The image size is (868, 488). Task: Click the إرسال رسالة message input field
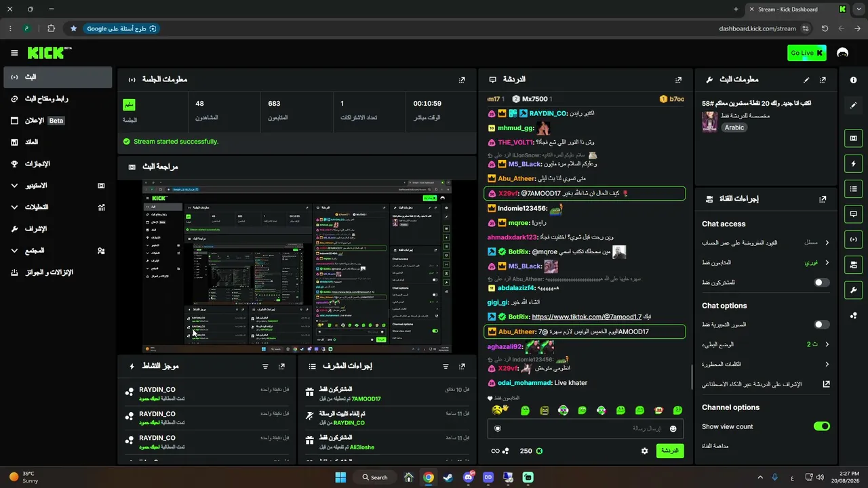click(x=585, y=428)
